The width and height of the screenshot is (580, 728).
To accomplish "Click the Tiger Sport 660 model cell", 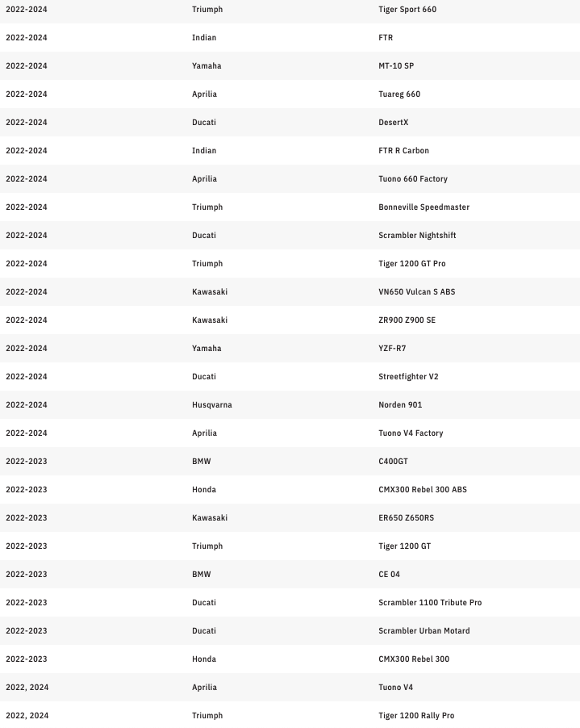I will [x=407, y=10].
